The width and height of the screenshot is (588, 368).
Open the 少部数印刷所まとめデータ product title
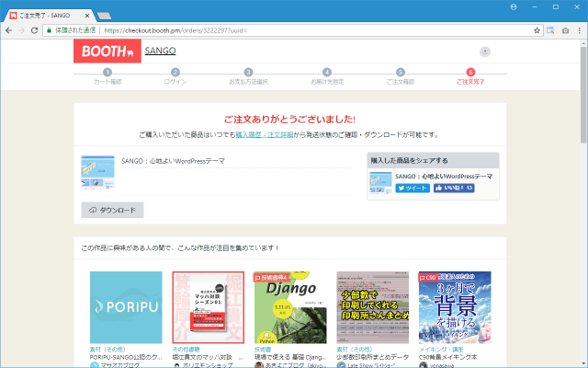[x=373, y=357]
